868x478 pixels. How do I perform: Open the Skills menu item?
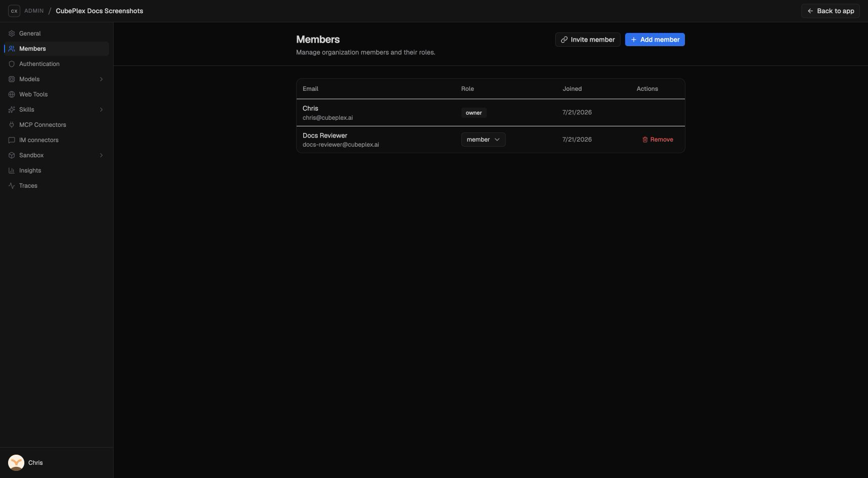tap(56, 110)
